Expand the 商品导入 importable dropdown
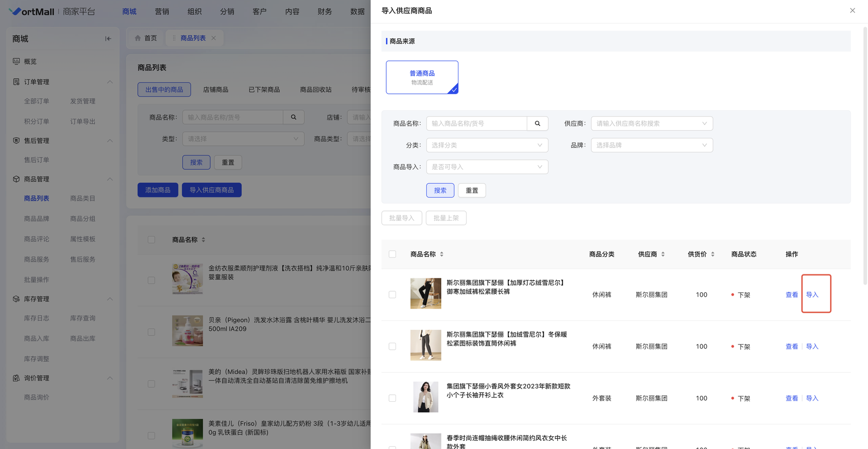The image size is (868, 449). pos(487,167)
